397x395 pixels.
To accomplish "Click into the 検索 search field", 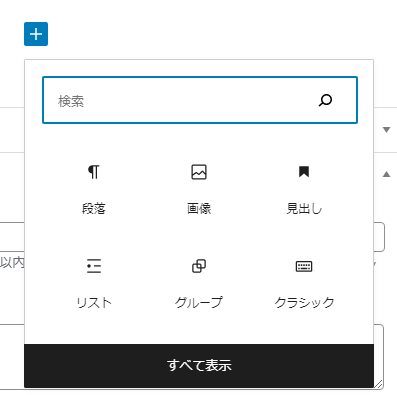I will [x=200, y=100].
